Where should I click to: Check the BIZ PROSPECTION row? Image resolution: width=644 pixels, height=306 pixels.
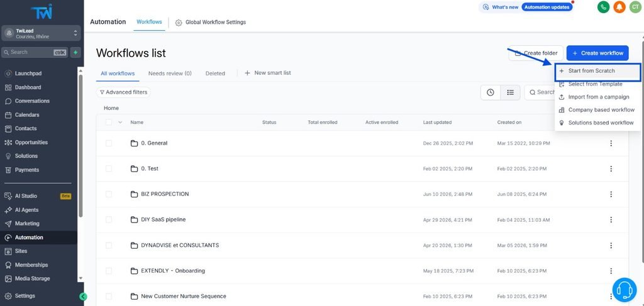[x=108, y=194]
